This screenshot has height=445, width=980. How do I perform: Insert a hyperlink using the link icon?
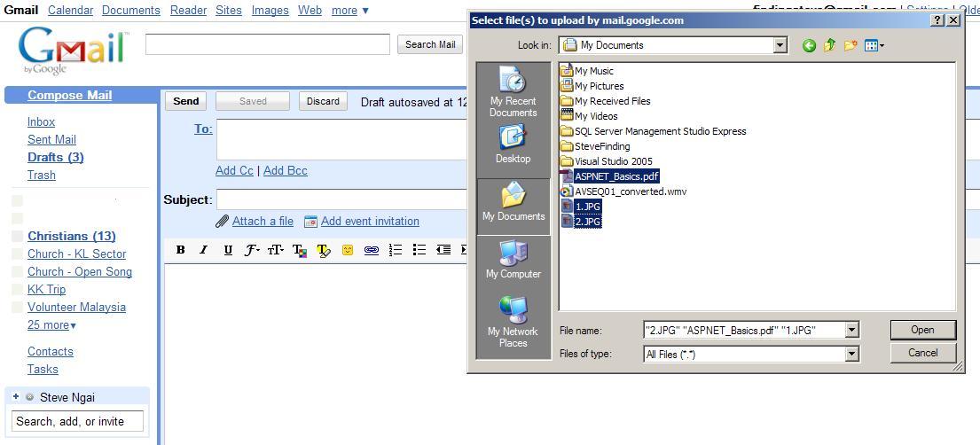(x=372, y=250)
